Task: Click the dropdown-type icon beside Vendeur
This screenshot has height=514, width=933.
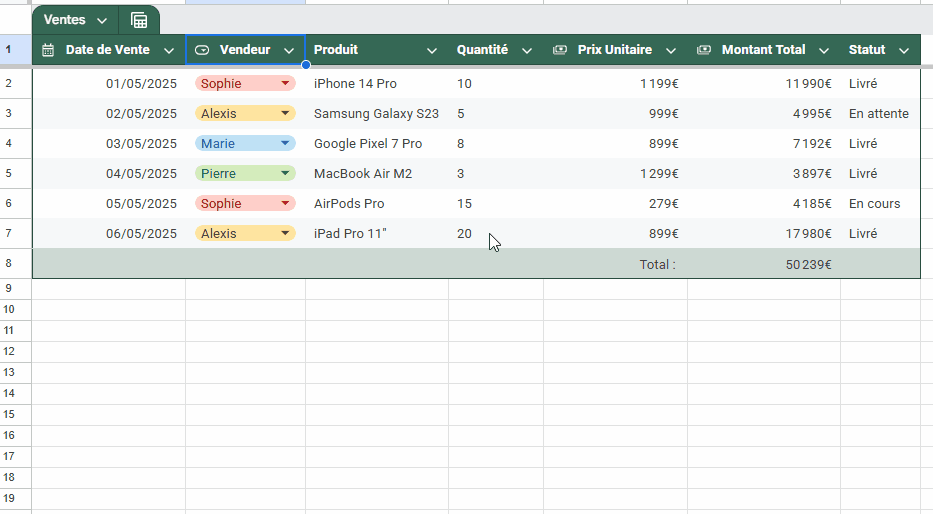Action: (202, 50)
